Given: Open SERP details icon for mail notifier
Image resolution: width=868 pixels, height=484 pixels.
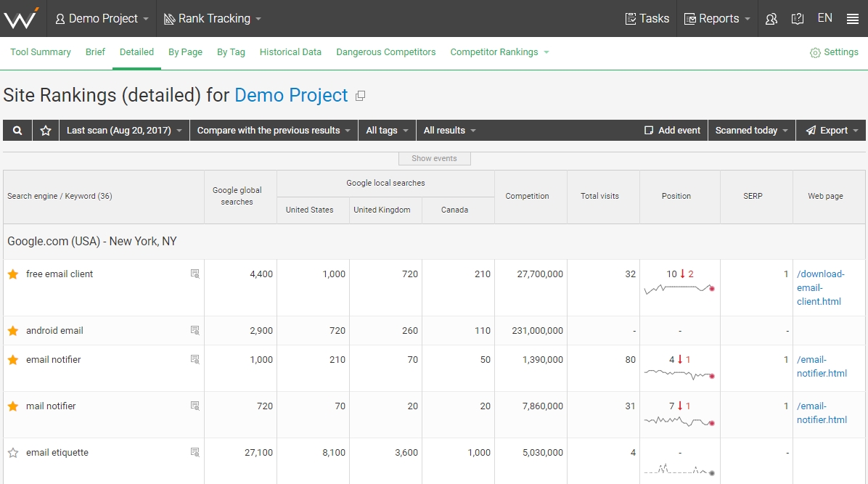Looking at the screenshot, I should 195,406.
